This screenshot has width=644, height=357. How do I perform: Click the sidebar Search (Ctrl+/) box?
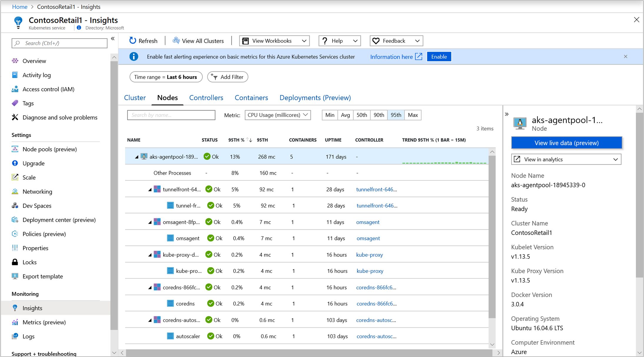(59, 43)
